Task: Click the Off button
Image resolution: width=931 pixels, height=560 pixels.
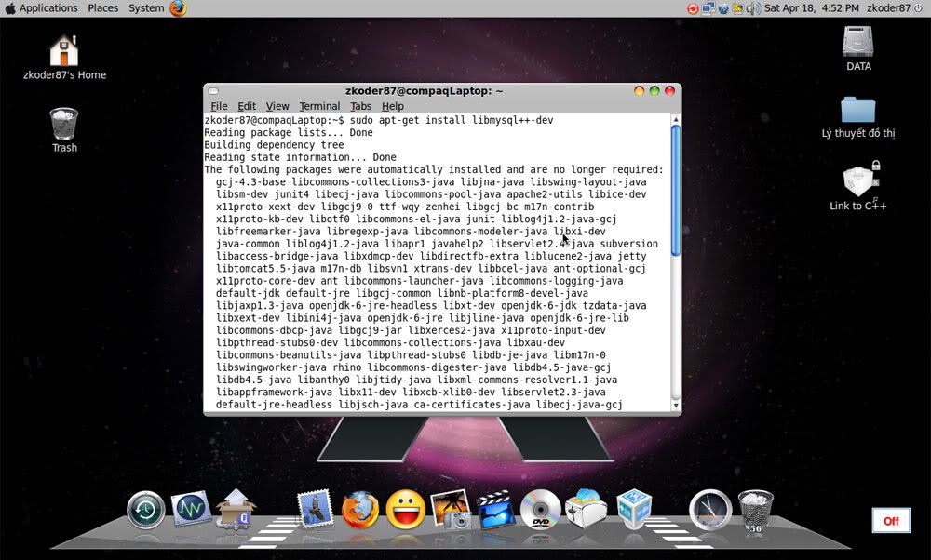Action: click(x=891, y=521)
